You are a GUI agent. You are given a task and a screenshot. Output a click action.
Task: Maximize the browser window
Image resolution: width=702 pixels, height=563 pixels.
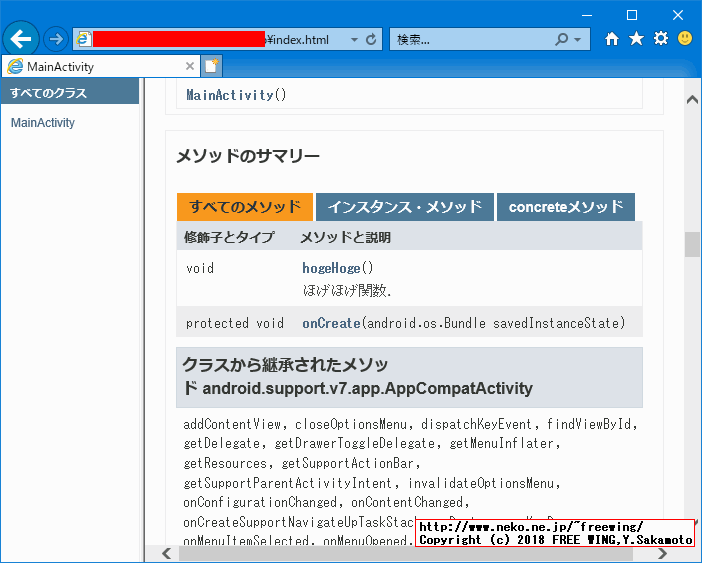tap(632, 15)
